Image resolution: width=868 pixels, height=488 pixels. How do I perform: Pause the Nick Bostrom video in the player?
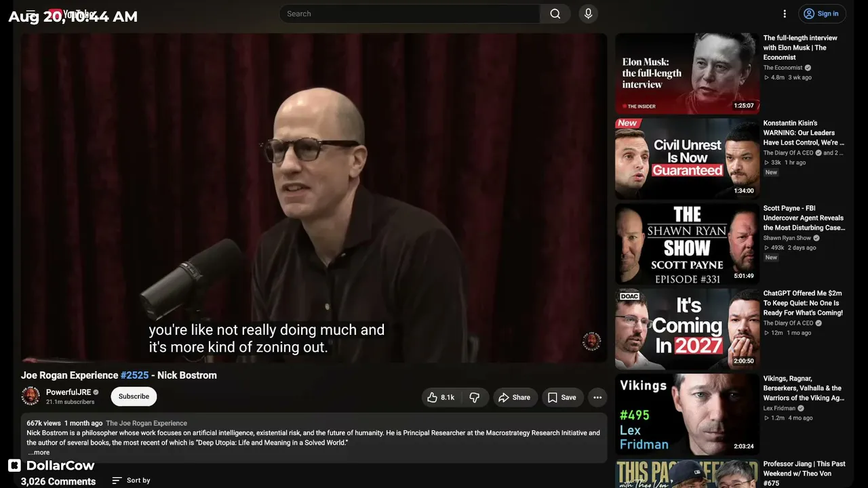click(313, 197)
